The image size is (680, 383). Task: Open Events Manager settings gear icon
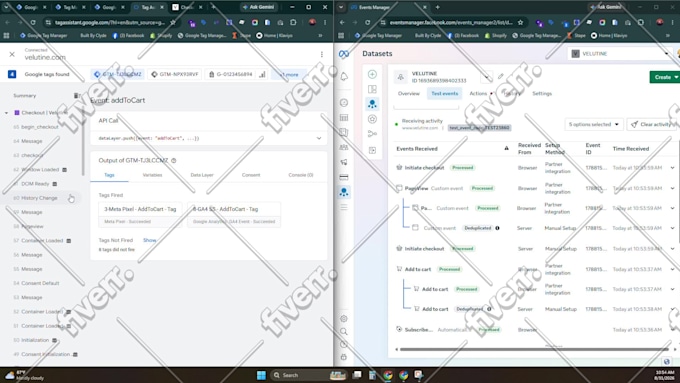pos(344,318)
